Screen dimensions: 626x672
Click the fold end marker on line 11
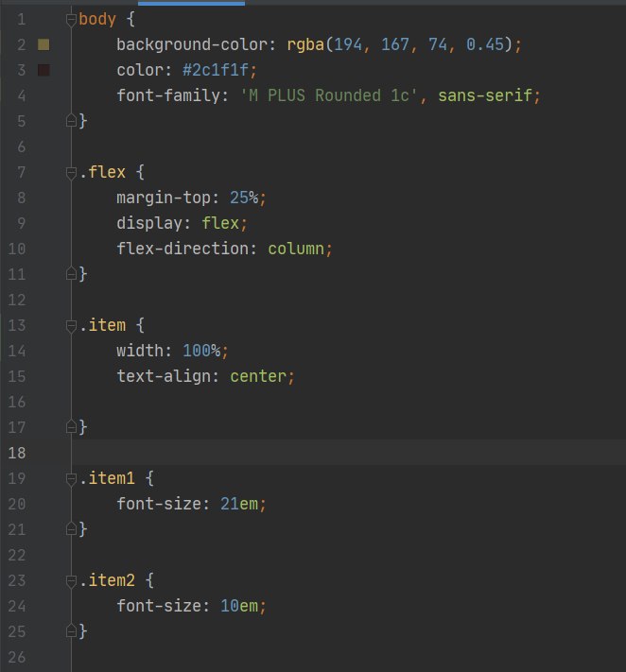pyautogui.click(x=71, y=274)
